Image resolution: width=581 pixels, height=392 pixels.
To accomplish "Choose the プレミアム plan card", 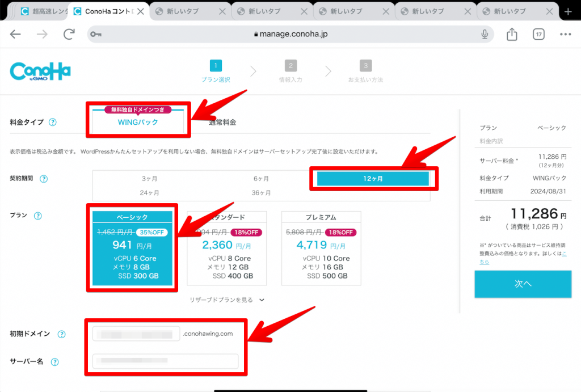I will [x=321, y=248].
